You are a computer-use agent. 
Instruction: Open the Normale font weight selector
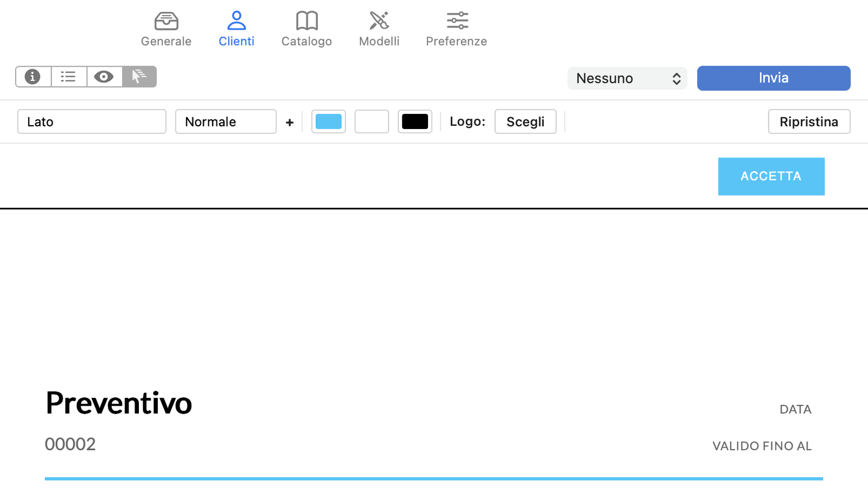click(226, 121)
